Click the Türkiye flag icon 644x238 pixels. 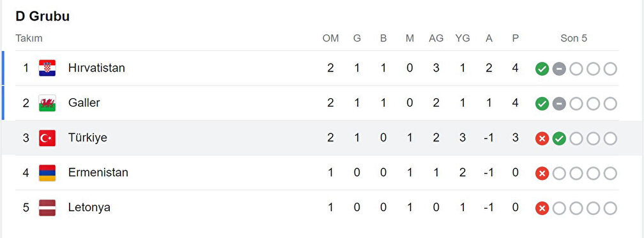click(47, 138)
